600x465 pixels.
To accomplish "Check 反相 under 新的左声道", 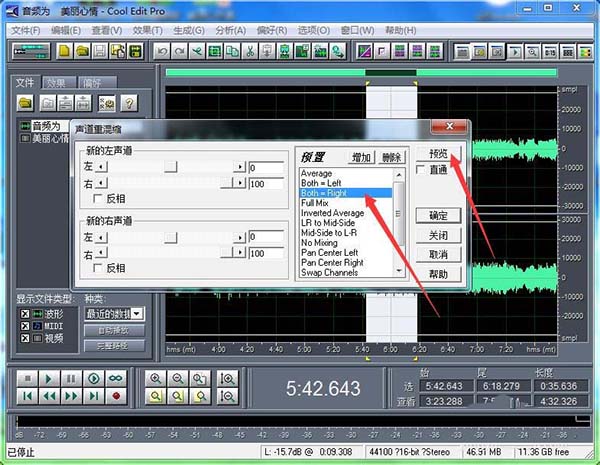I will coord(97,199).
